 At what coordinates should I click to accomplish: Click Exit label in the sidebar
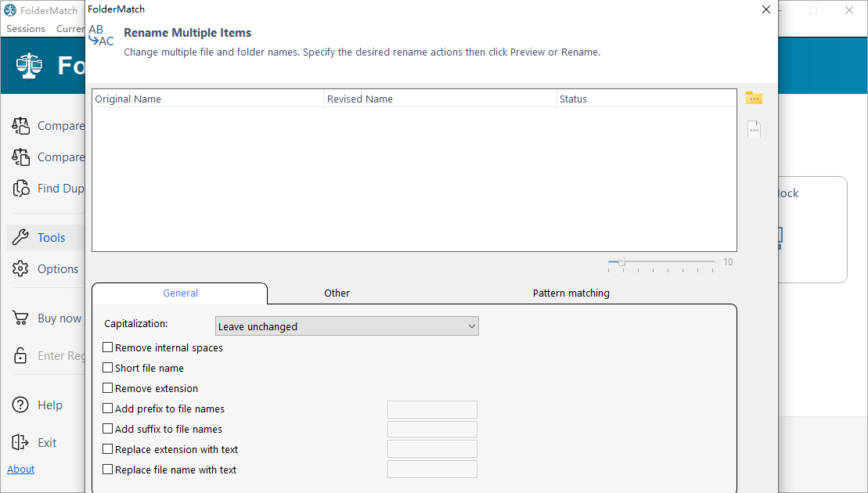(x=47, y=443)
